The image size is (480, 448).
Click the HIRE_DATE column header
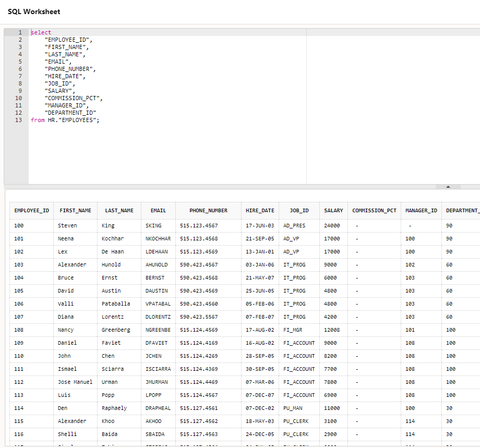[260, 210]
